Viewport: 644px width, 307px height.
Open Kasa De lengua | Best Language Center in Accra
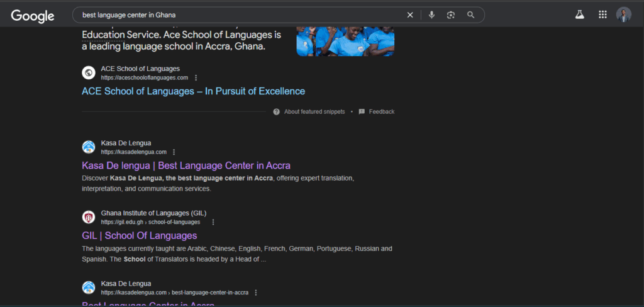[x=186, y=165]
